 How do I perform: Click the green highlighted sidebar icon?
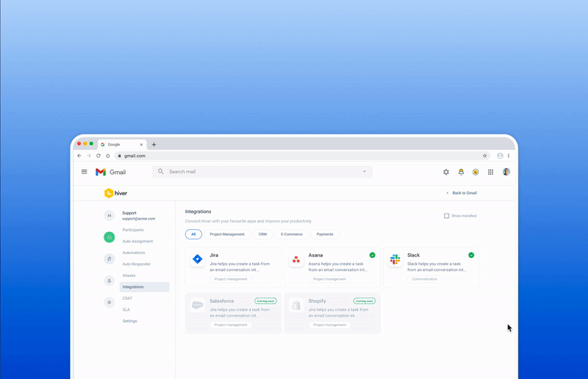tap(109, 237)
